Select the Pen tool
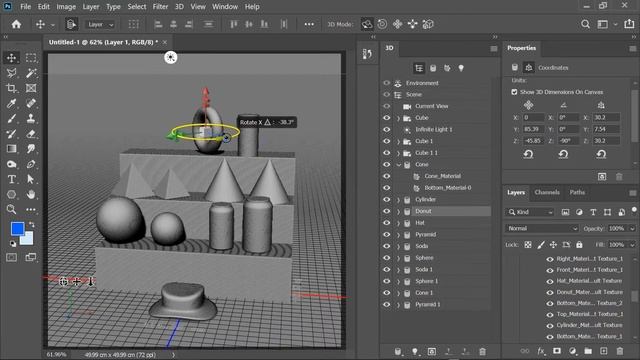 click(x=31, y=164)
